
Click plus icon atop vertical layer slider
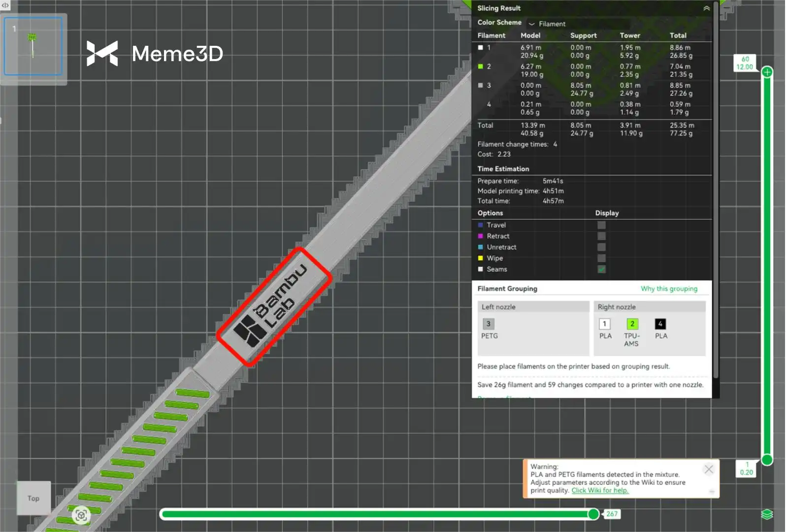click(767, 72)
